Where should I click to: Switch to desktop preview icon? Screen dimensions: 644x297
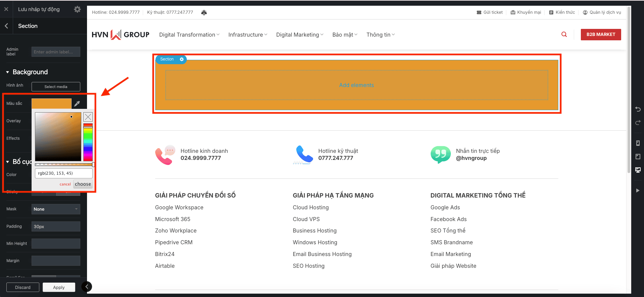(638, 170)
